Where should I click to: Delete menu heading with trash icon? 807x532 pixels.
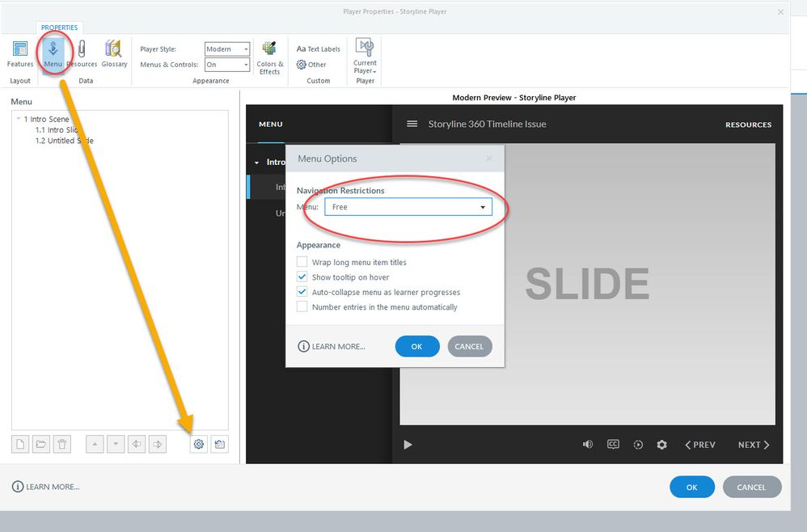click(x=62, y=444)
